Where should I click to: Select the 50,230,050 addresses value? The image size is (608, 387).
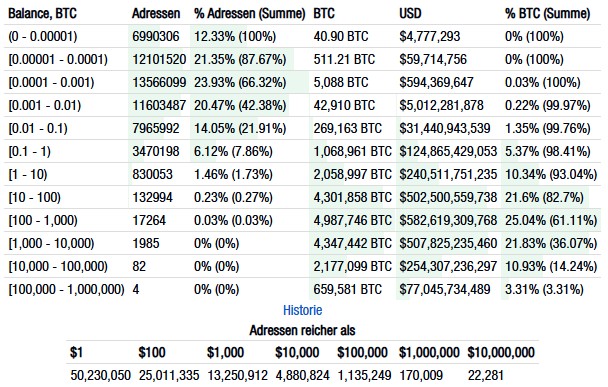(100, 375)
